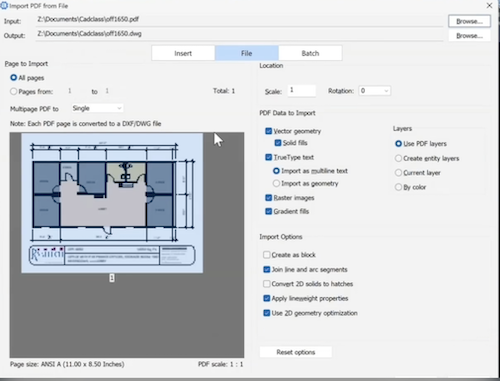Click the Import PDF app icon in title bar

[4, 6]
